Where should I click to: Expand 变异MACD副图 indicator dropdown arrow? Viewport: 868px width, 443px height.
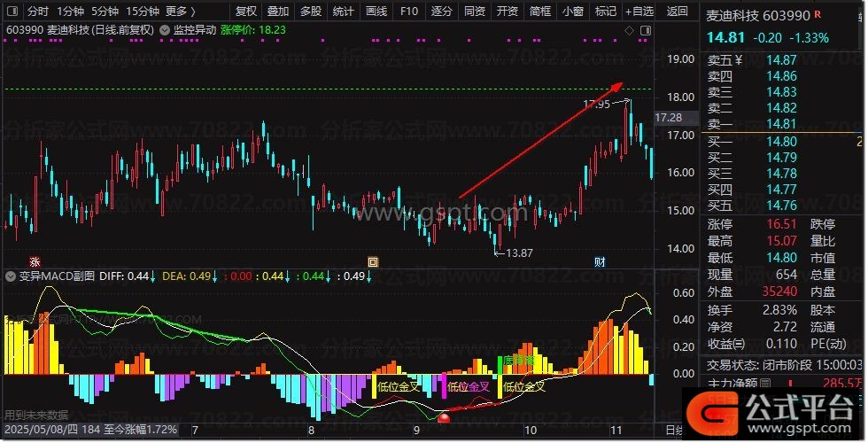point(11,276)
